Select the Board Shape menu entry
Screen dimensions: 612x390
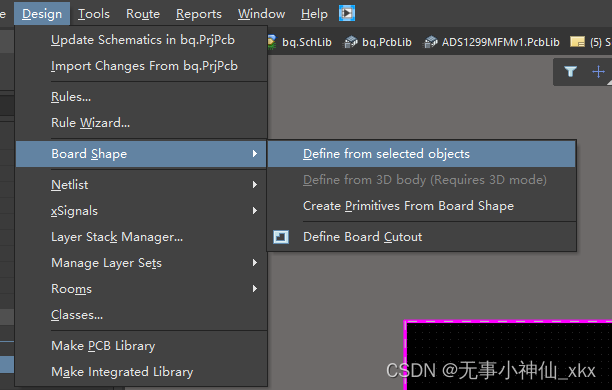[x=141, y=154]
